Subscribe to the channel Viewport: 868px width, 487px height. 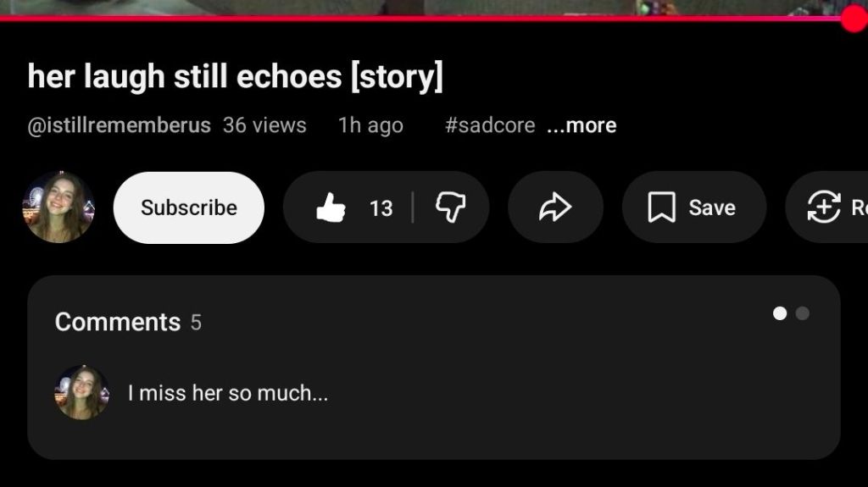click(x=189, y=208)
